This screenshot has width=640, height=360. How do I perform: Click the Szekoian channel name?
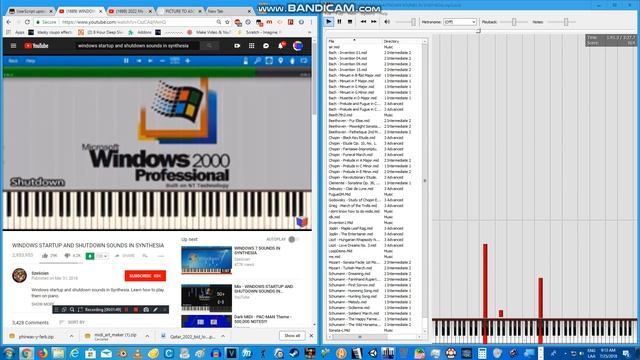40,273
